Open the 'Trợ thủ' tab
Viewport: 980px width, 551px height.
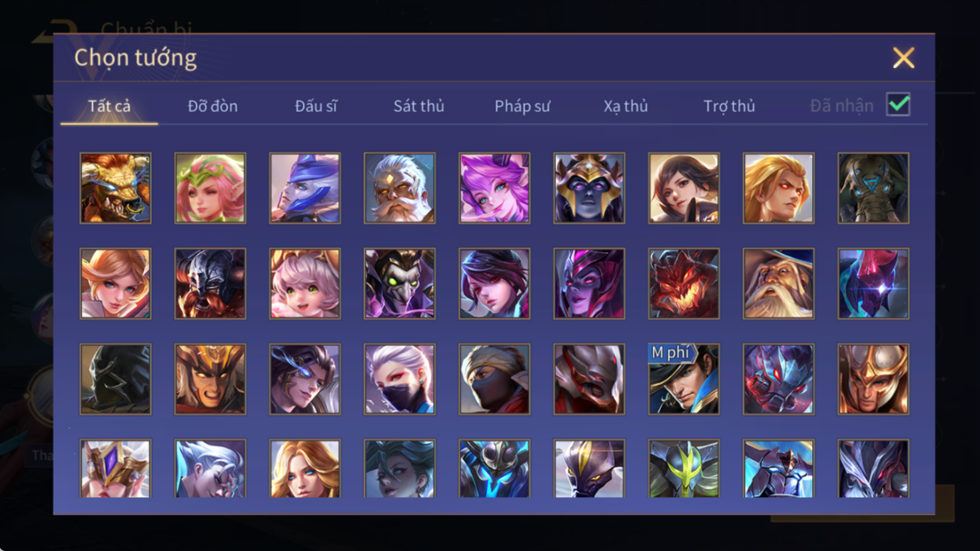[730, 106]
